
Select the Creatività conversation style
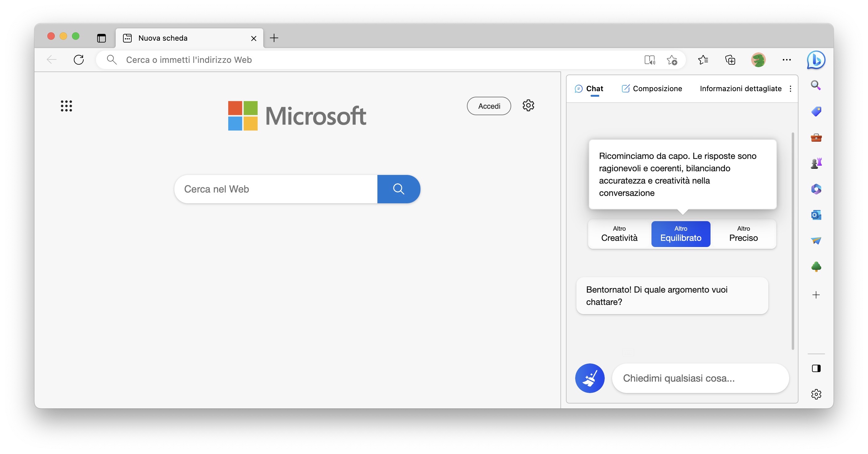(x=619, y=234)
